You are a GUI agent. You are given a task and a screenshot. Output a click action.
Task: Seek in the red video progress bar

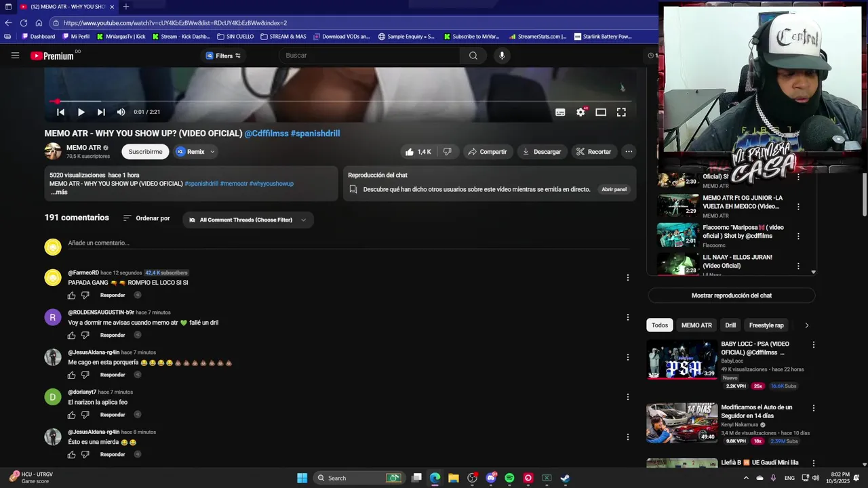tap(340, 101)
